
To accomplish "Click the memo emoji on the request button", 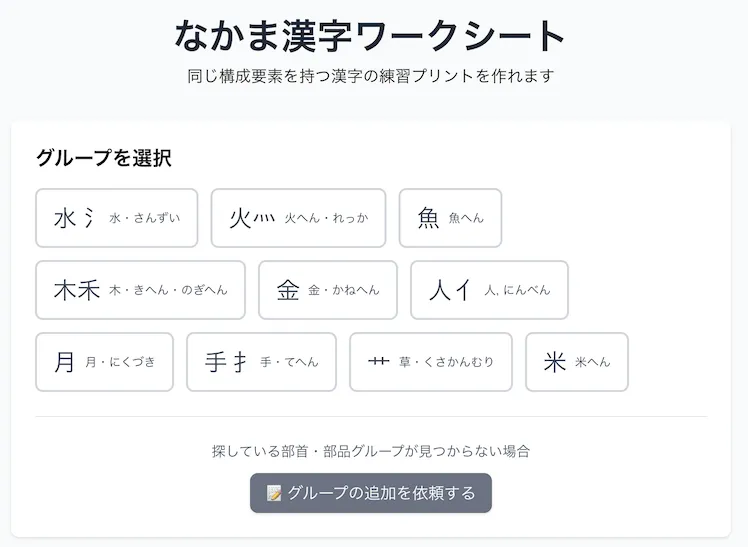I will [275, 493].
